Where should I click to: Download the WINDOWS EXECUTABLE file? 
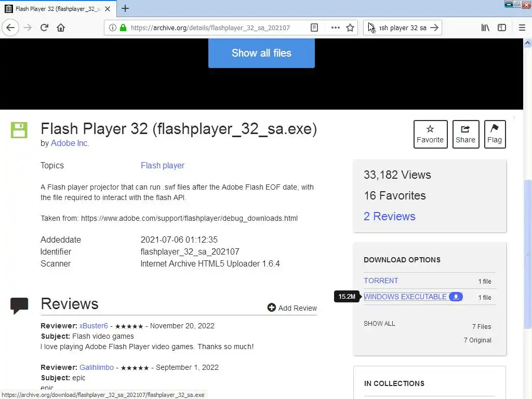point(405,297)
